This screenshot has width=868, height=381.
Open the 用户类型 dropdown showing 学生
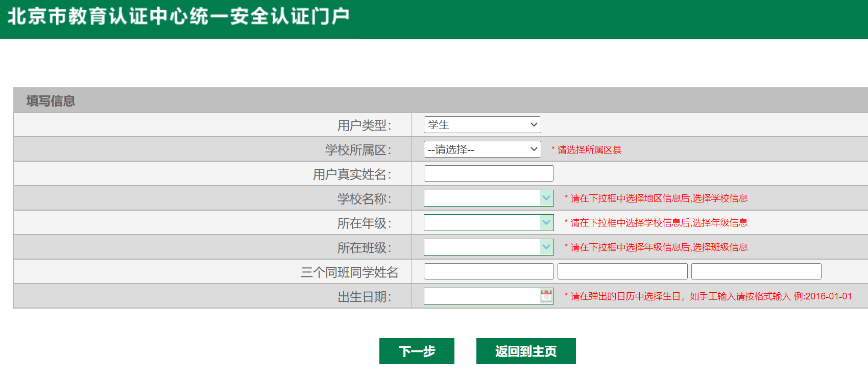(482, 124)
